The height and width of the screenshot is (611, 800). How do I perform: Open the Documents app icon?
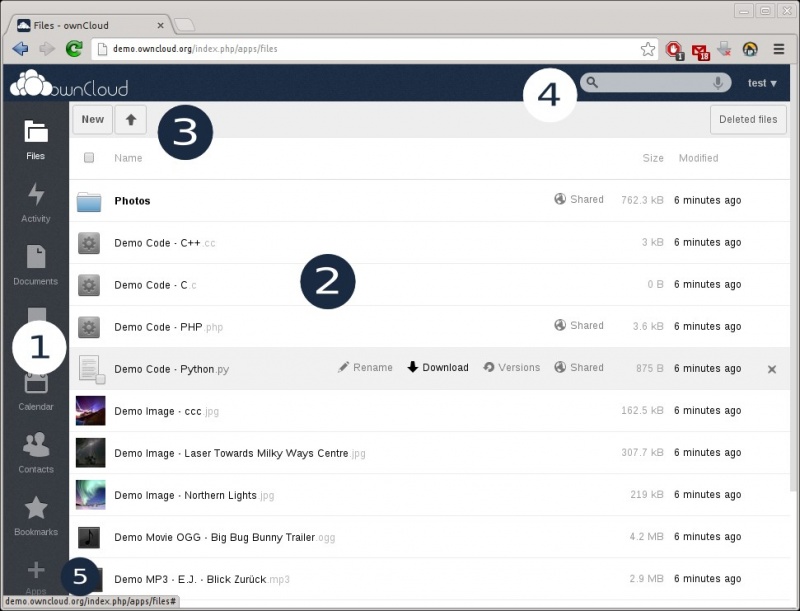coord(36,256)
